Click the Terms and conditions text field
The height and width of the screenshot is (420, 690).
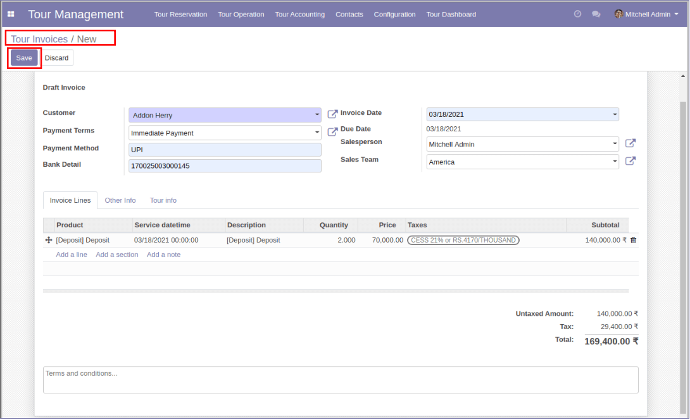[x=340, y=379]
